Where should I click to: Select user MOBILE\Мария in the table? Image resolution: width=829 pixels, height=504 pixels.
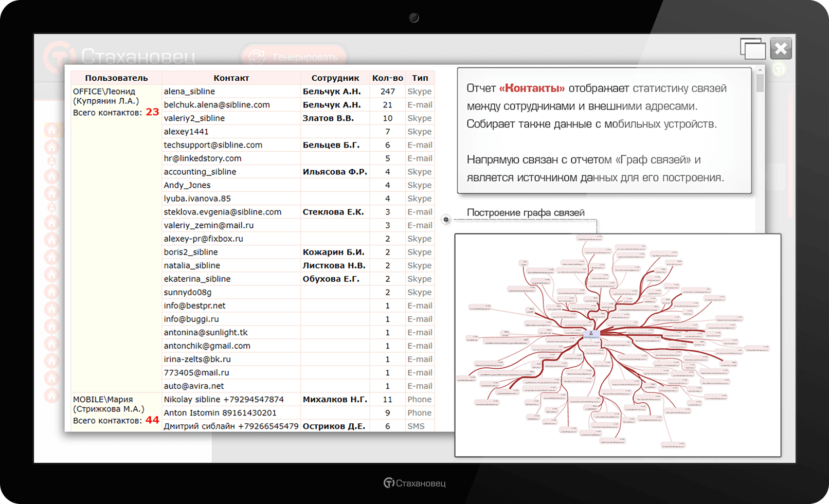pyautogui.click(x=103, y=400)
